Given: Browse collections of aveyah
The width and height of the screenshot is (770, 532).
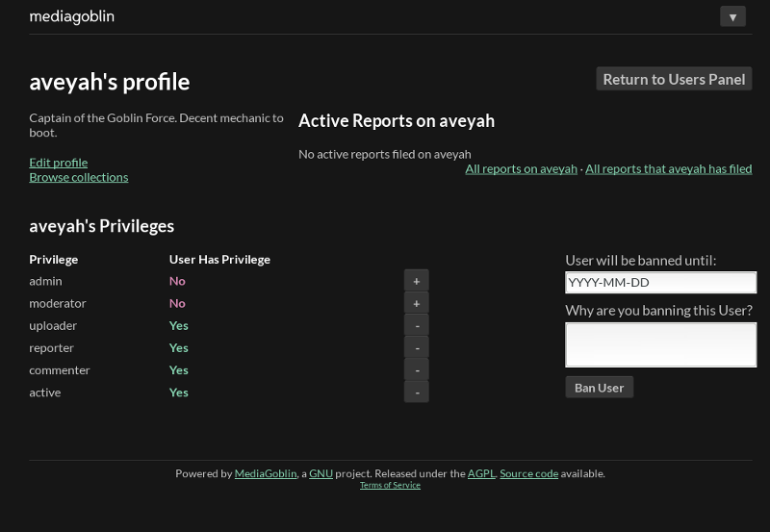Looking at the screenshot, I should tap(79, 177).
